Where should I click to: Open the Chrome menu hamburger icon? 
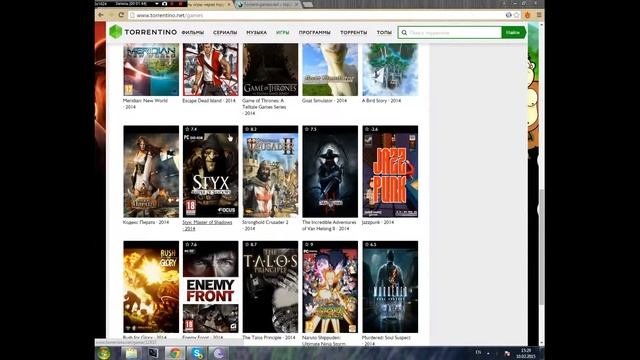tap(539, 15)
